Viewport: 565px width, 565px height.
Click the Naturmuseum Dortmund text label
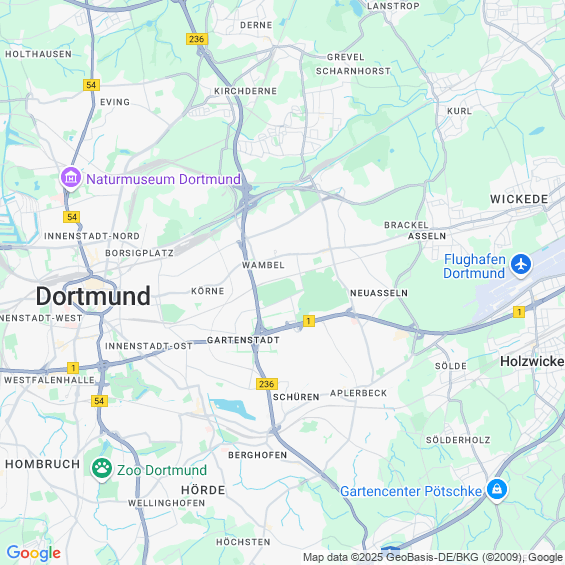163,179
